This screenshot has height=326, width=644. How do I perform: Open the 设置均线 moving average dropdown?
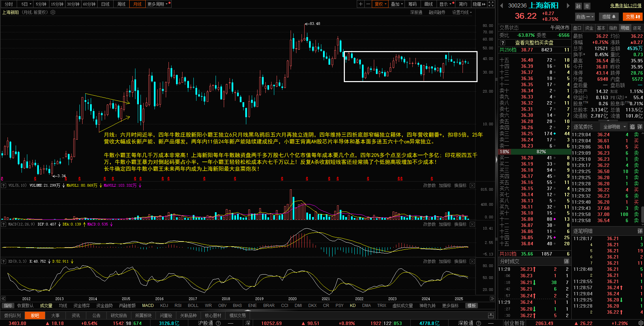(462, 12)
